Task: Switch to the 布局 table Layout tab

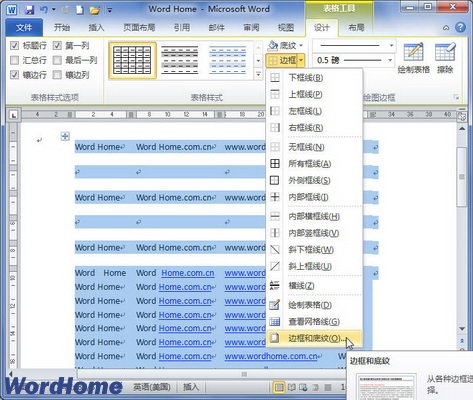Action: click(x=356, y=27)
